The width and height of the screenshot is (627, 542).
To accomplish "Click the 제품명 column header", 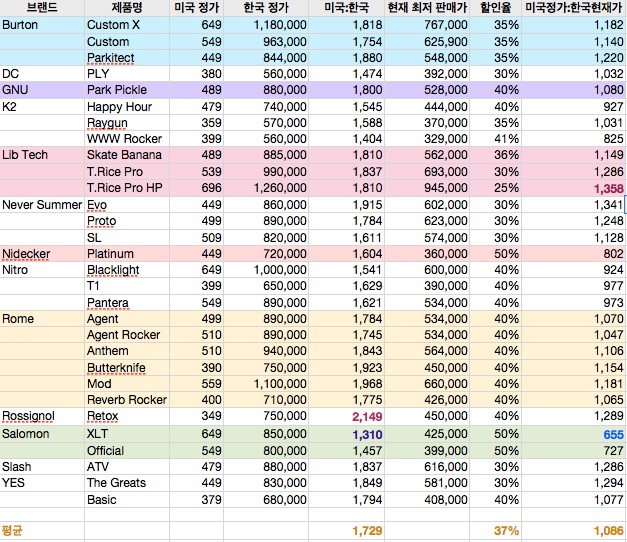I will 127,8.
